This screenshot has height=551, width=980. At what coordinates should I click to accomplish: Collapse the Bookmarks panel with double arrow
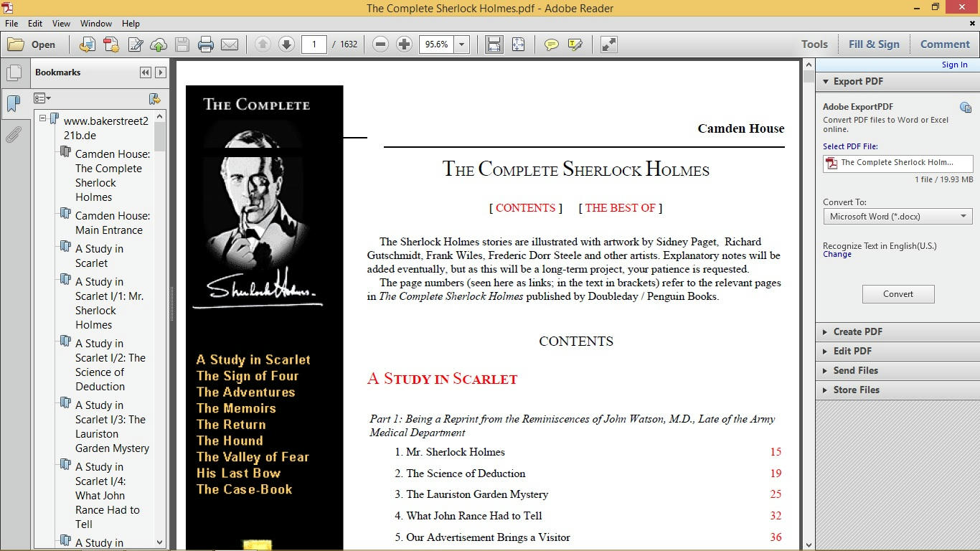click(x=146, y=72)
